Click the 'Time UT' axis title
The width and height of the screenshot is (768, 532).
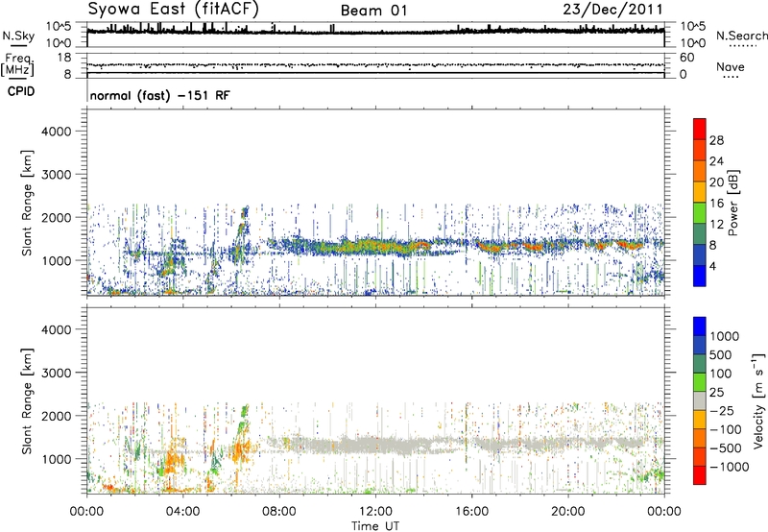pyautogui.click(x=375, y=526)
